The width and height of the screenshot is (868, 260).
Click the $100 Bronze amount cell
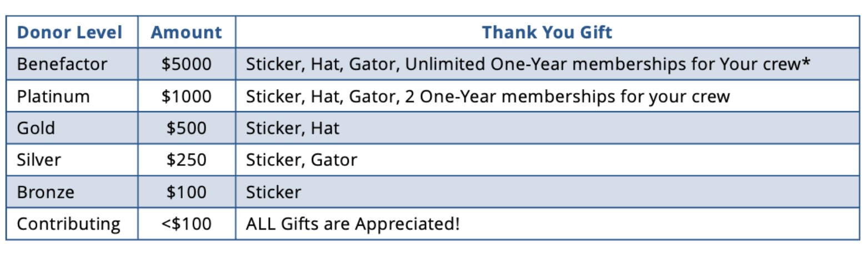pyautogui.click(x=187, y=192)
